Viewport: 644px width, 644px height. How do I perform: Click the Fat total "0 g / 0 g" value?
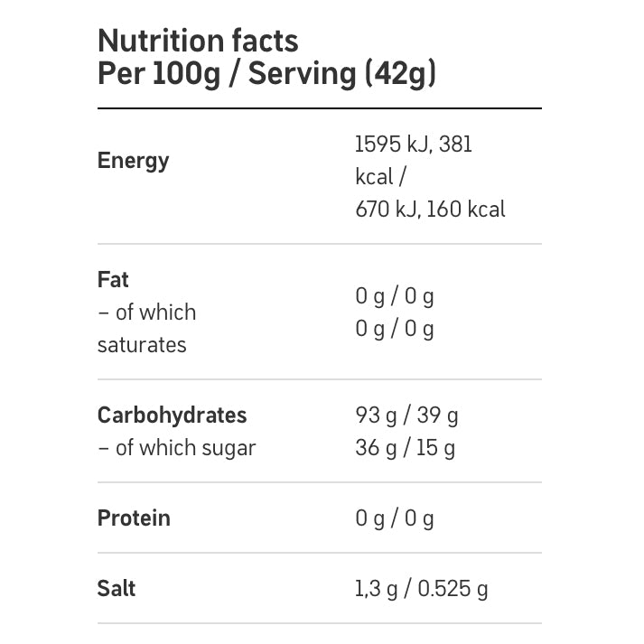(x=395, y=296)
